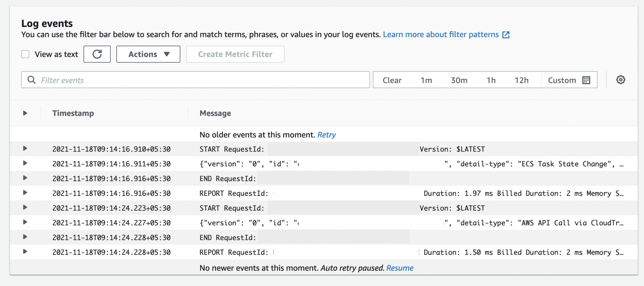Screen dimensions: 644x286
Task: Enable the View as text checkbox
Action: click(x=25, y=54)
